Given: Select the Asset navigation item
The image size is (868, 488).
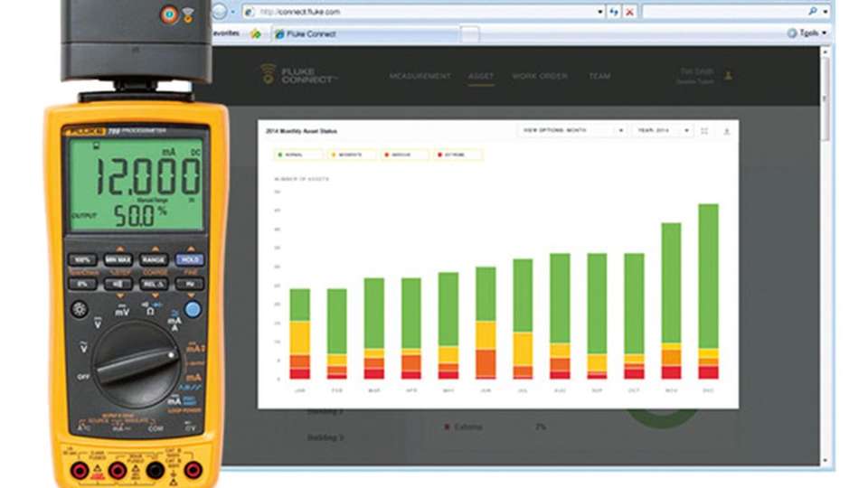Looking at the screenshot, I should tap(480, 76).
